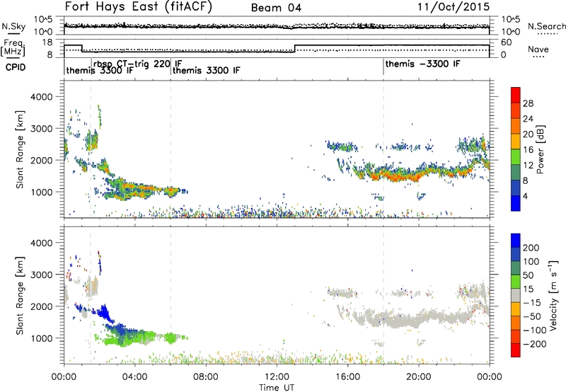Image resolution: width=566 pixels, height=392 pixels.
Task: Click the strong orange backscatter band near 19:00 in the power panel
Action: pos(399,177)
